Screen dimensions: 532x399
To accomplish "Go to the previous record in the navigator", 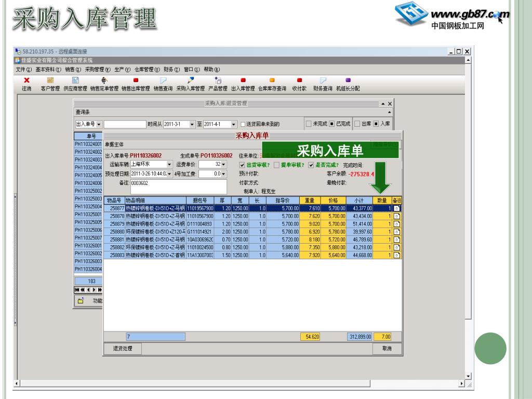I will click(88, 290).
